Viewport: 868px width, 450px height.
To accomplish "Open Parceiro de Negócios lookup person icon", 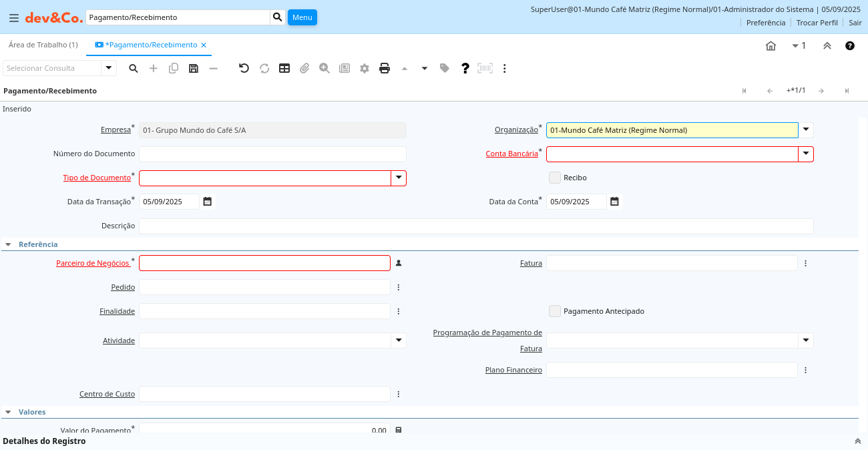I will 399,263.
